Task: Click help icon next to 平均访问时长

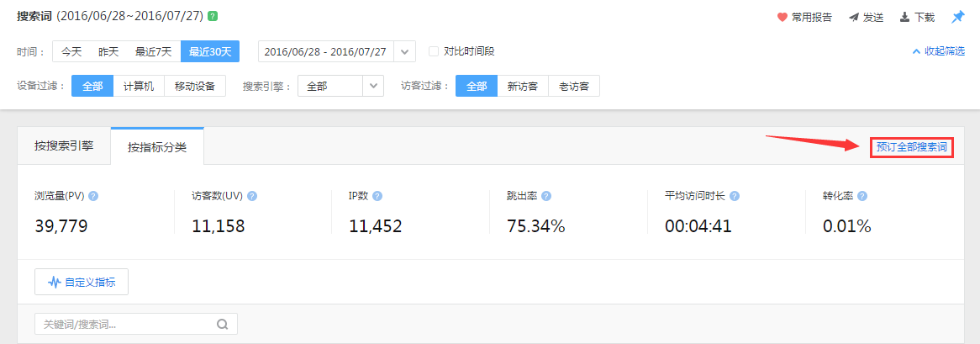Action: (x=735, y=196)
